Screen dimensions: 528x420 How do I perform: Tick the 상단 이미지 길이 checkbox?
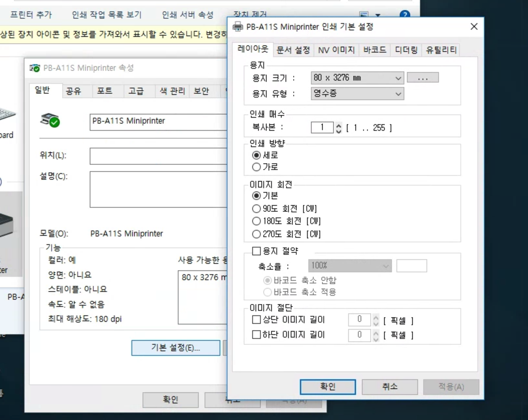[256, 320]
